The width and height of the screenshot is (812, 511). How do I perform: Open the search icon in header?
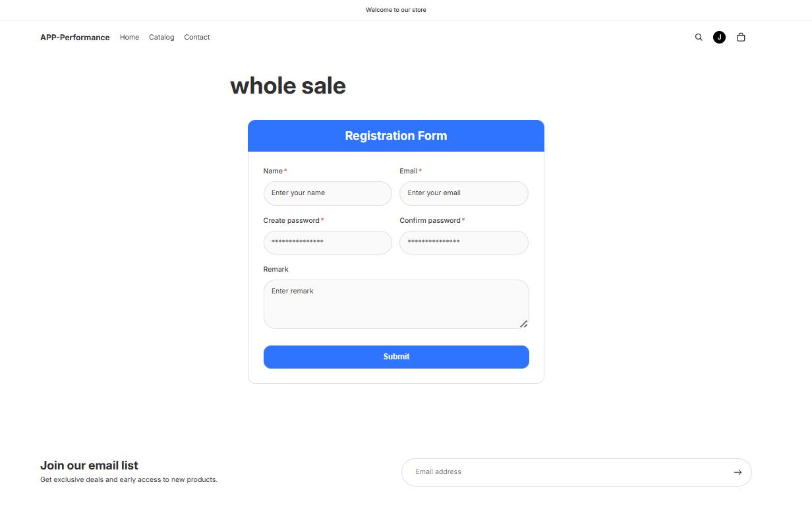[699, 38]
